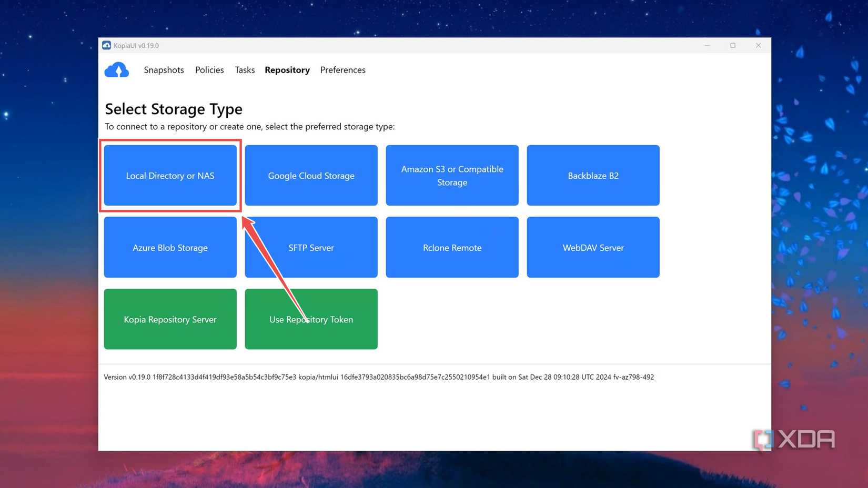Click the Select Storage Type heading
The width and height of the screenshot is (868, 488).
pos(174,109)
